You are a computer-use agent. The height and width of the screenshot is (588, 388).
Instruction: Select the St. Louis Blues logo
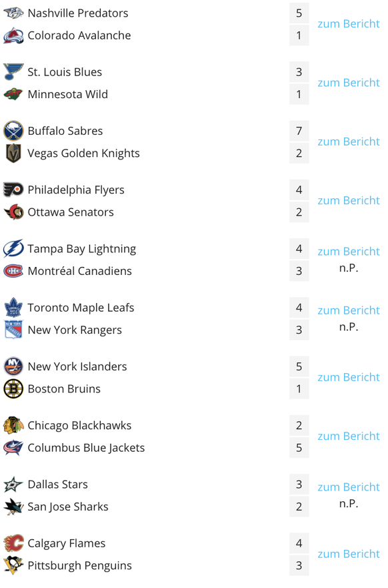(x=13, y=72)
